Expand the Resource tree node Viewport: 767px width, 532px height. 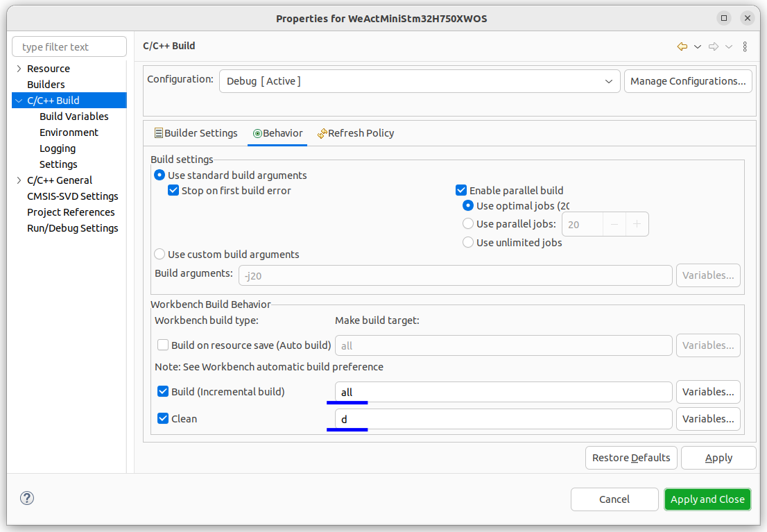19,69
